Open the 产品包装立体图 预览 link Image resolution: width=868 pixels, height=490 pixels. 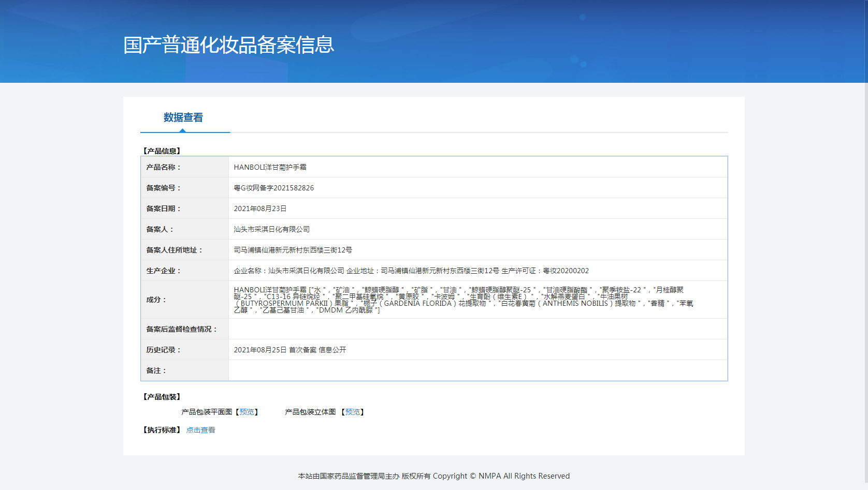[x=353, y=412]
